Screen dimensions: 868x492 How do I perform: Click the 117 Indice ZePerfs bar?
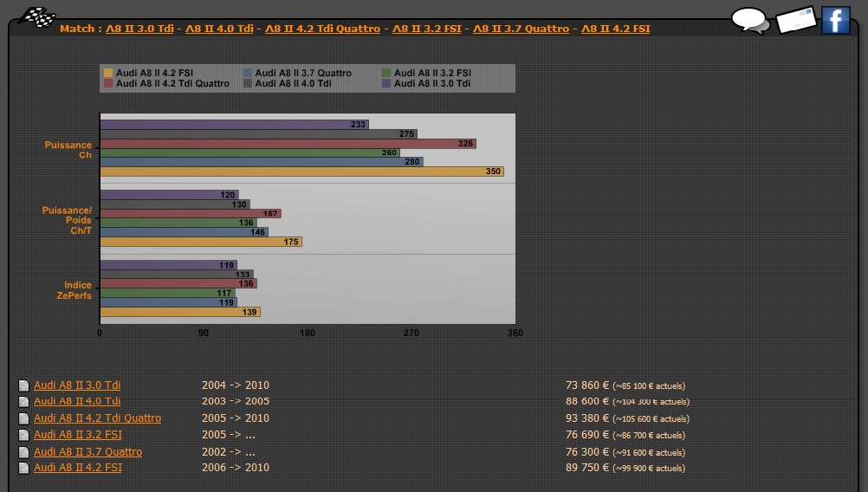pyautogui.click(x=168, y=294)
